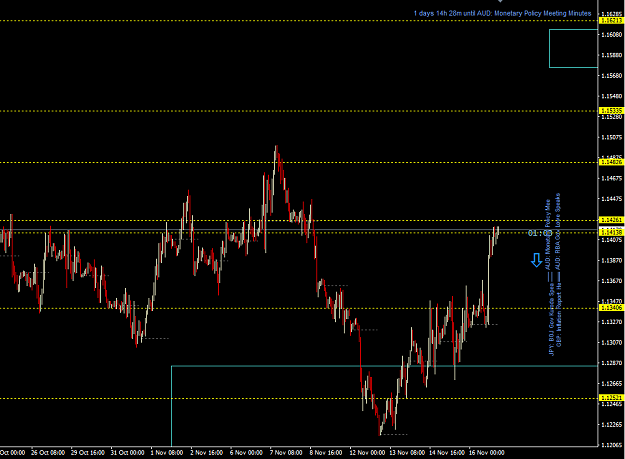Click the 8 Nov 16:00 time label

(326, 453)
